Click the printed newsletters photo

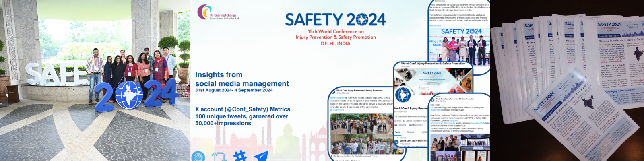[567, 80]
